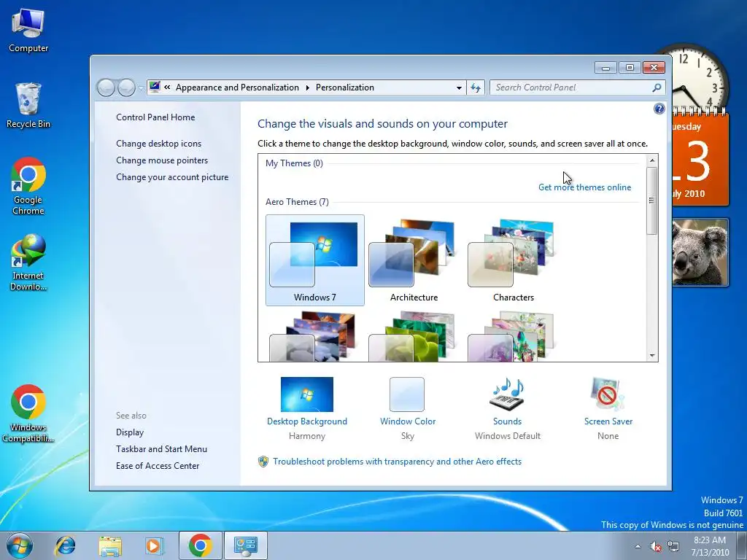Click the address bar Control Panel icon
Viewport: 747px width, 560px height.
[155, 87]
